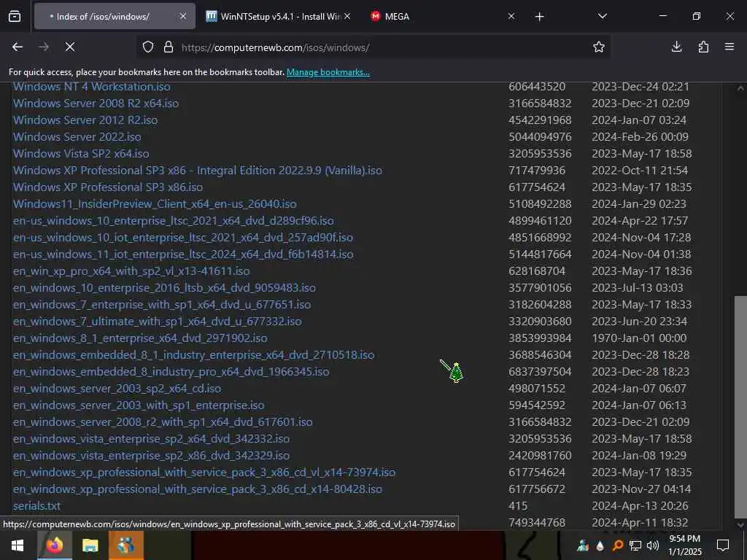Viewport: 747px width, 560px height.
Task: Open en_windows_server_2003_sp2_x64_cd.iso link
Action: pos(117,389)
